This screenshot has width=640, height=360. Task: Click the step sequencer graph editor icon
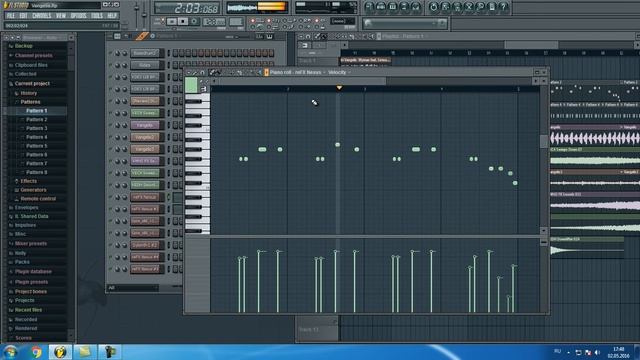[260, 37]
